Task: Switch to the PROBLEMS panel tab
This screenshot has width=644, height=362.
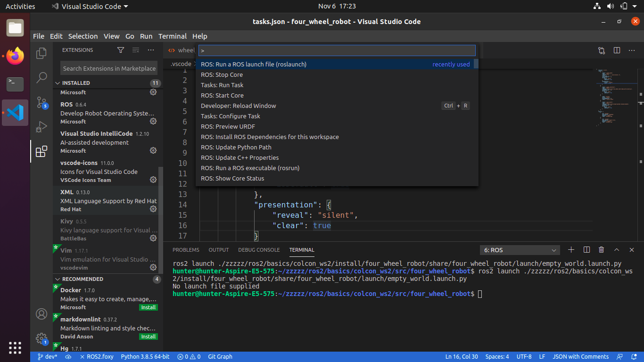Action: [x=186, y=250]
